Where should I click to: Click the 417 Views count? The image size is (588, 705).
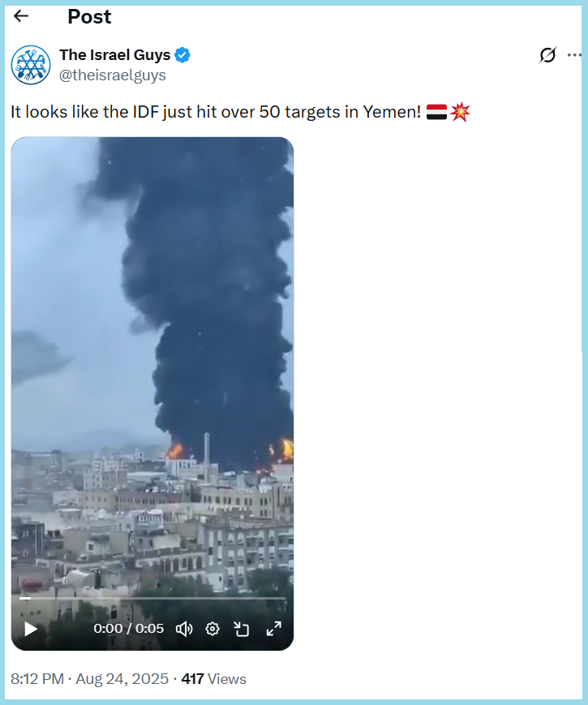coord(213,678)
